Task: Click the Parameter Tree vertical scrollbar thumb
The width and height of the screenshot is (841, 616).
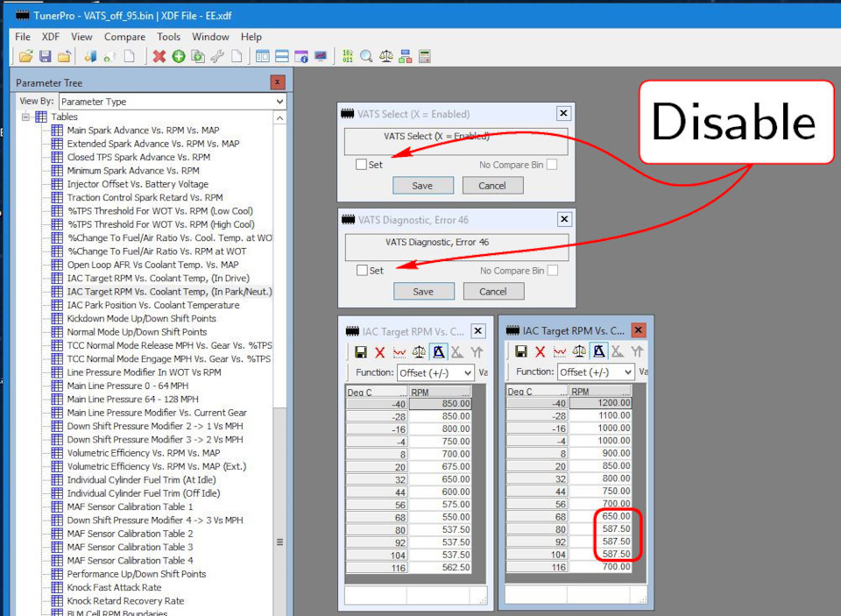Action: [x=279, y=542]
